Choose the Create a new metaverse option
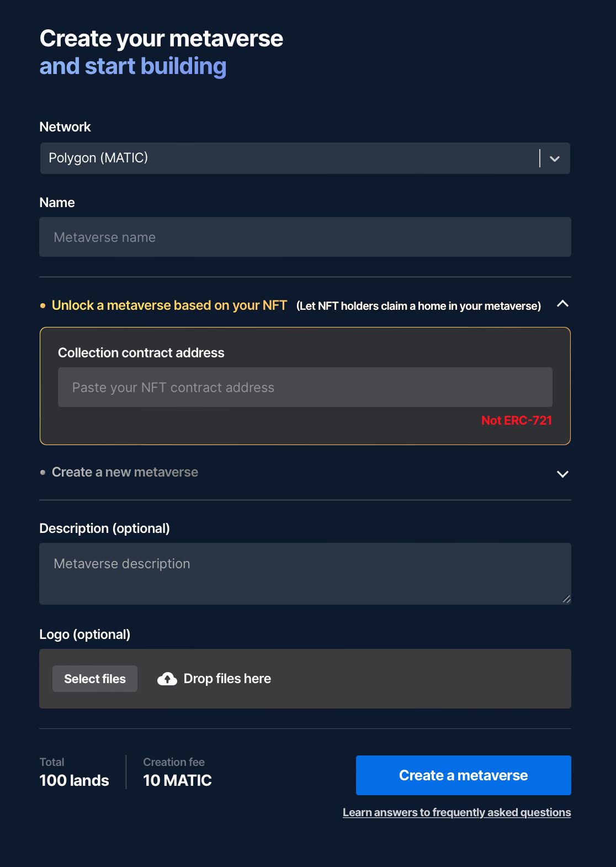 click(x=125, y=472)
